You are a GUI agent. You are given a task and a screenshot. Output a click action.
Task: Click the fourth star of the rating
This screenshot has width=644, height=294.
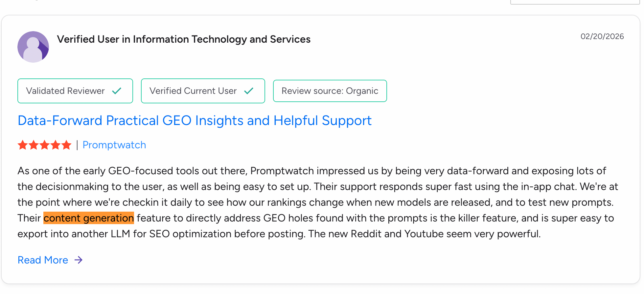tap(55, 144)
